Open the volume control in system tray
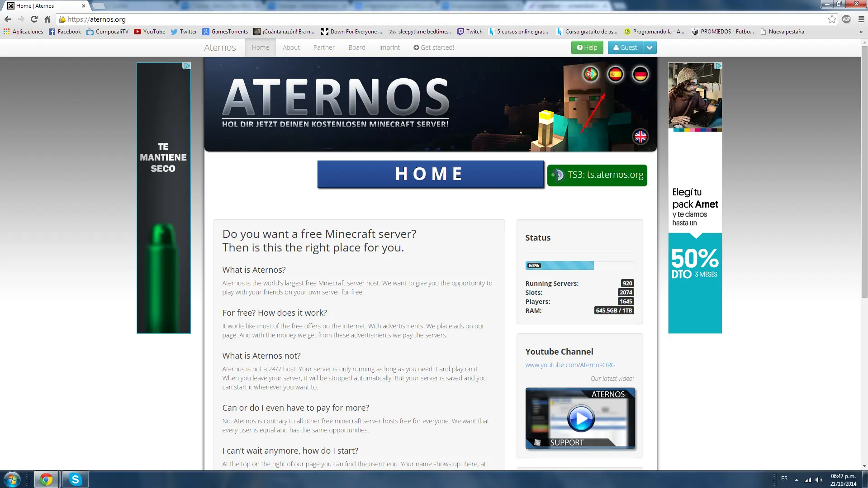The width and height of the screenshot is (868, 488). 819,479
